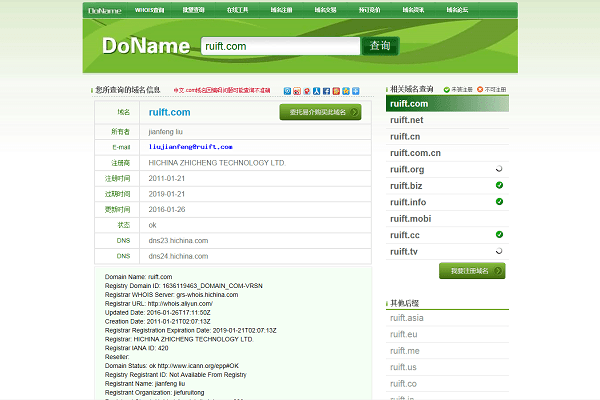This screenshot has height=400, width=600.
Task: Select ruift.co under other suffixes
Action: point(403,384)
